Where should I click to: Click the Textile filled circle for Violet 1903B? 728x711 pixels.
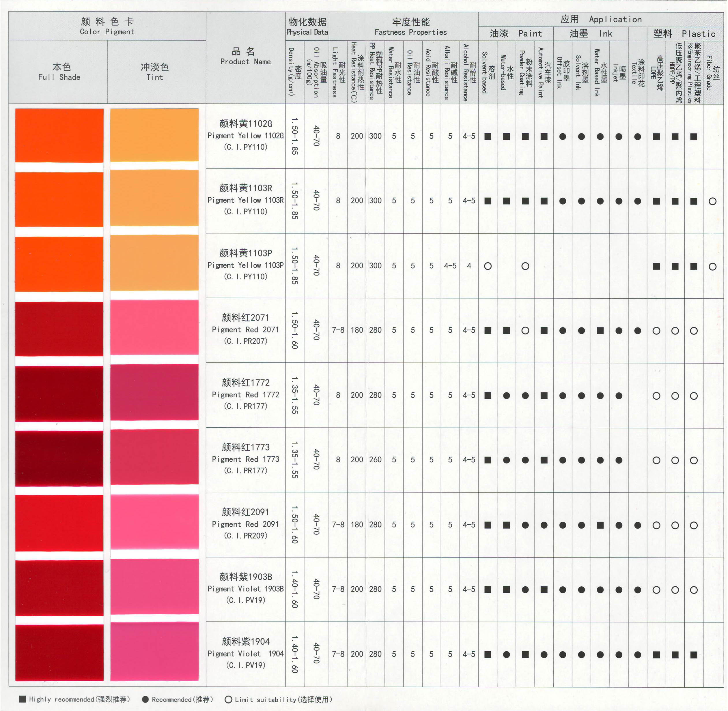click(638, 590)
